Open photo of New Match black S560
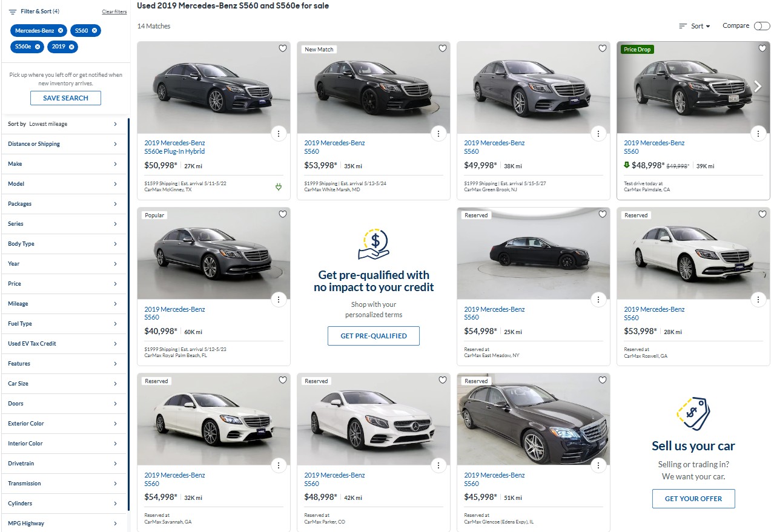Image resolution: width=774 pixels, height=532 pixels. pos(374,88)
